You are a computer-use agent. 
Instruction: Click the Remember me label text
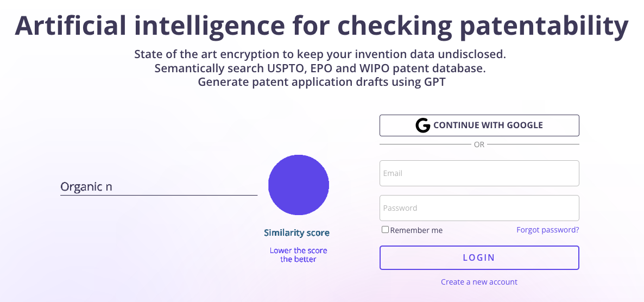tap(416, 230)
